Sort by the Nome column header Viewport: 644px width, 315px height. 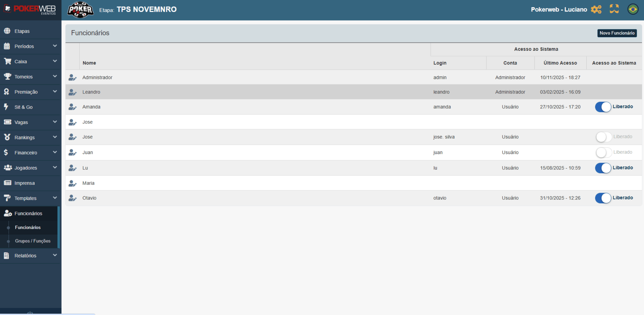point(89,63)
